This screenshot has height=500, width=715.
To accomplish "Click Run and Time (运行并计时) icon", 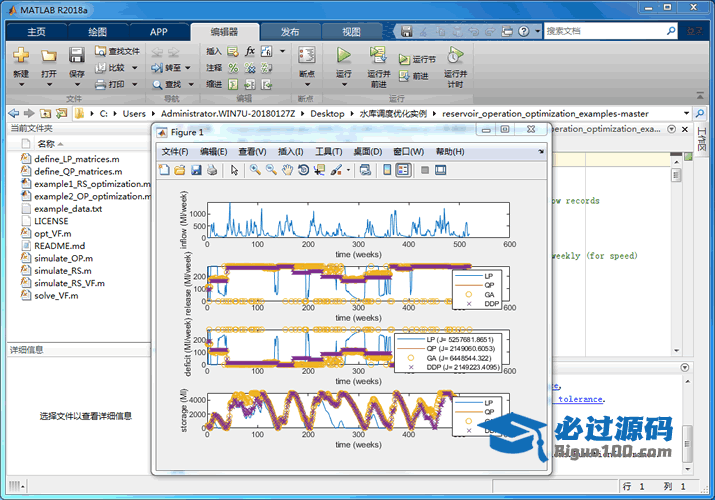I will pyautogui.click(x=455, y=55).
